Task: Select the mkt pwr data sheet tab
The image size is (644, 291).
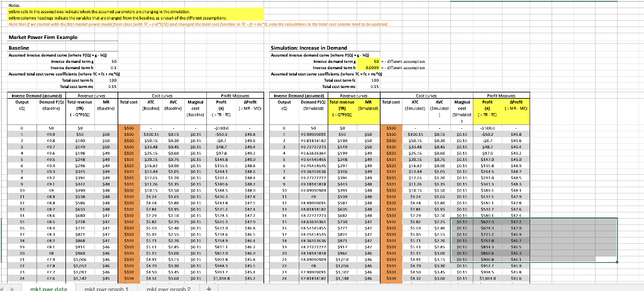Action: pyautogui.click(x=49, y=288)
